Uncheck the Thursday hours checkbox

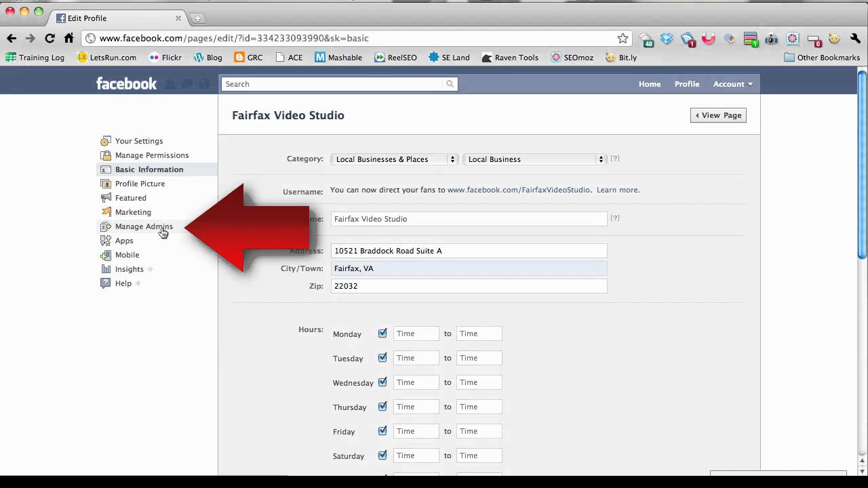(x=382, y=406)
